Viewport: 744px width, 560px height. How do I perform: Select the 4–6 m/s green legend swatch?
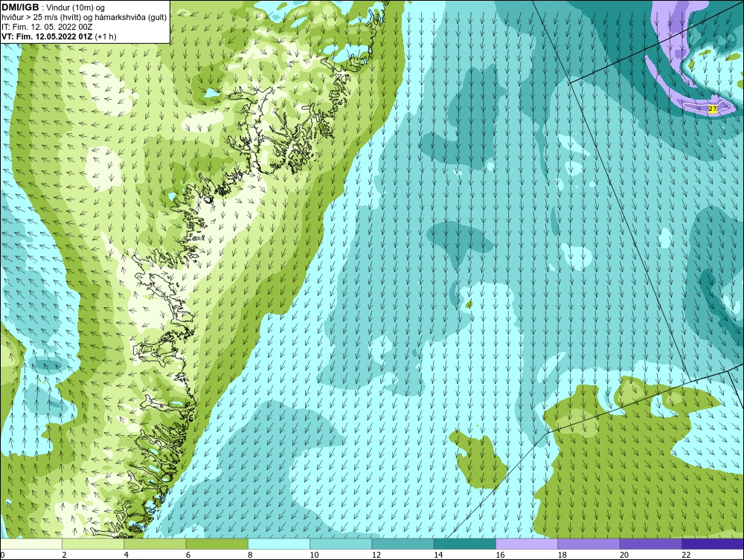point(155,544)
